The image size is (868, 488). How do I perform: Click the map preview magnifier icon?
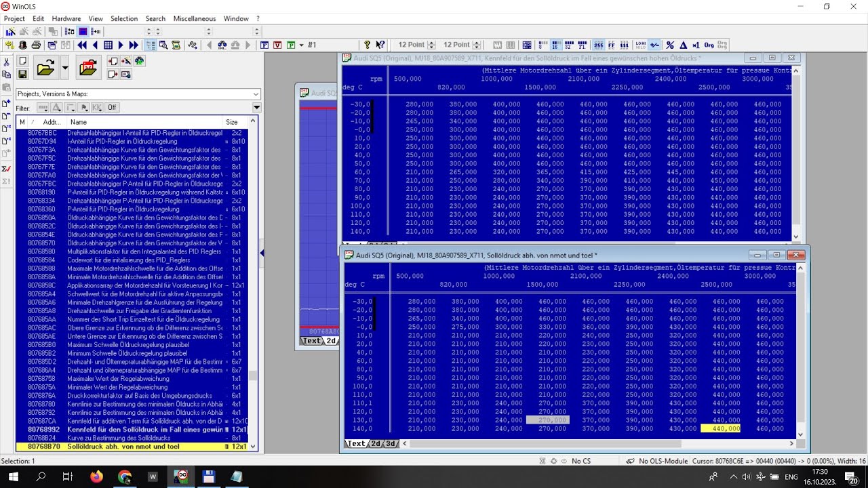pyautogui.click(x=163, y=45)
